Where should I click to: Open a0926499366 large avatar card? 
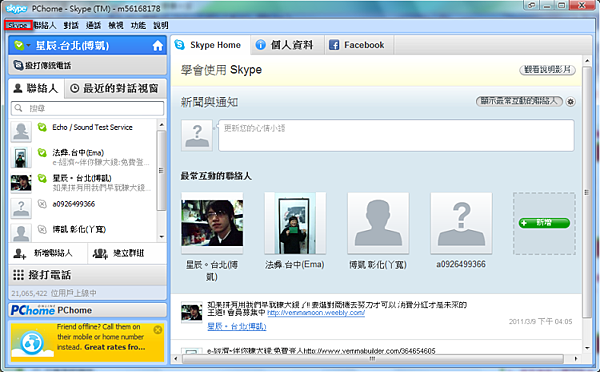pyautogui.click(x=461, y=223)
